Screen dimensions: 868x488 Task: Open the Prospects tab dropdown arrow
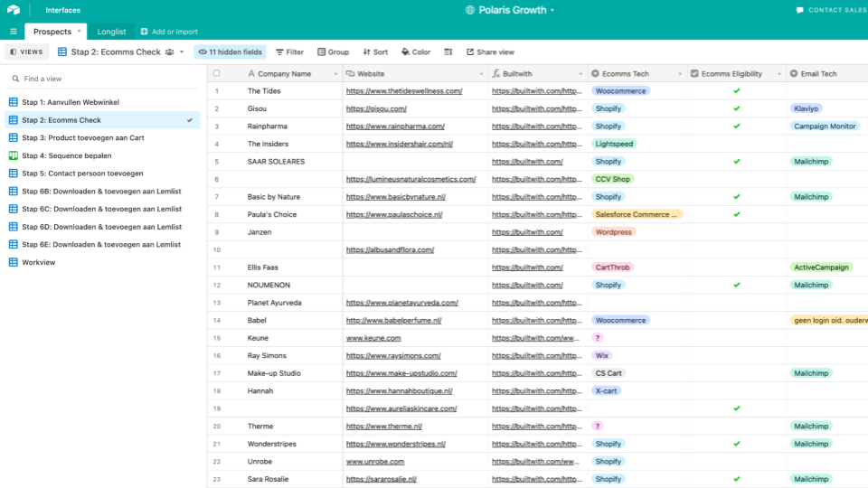coord(80,31)
